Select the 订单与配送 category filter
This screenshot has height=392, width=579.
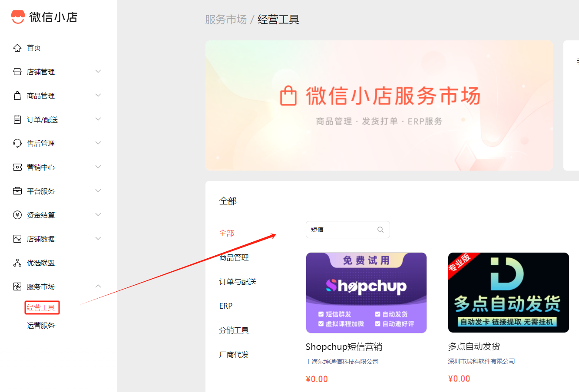(238, 282)
